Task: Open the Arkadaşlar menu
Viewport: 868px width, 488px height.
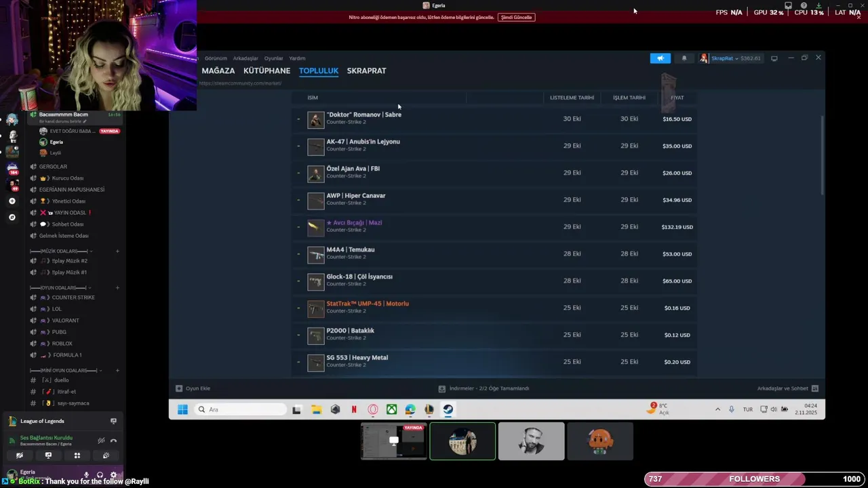Action: 245,58
